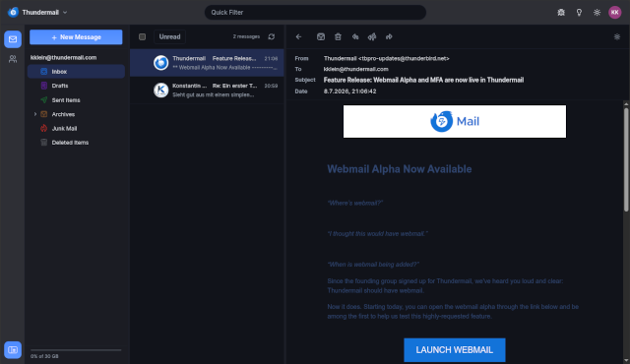630x364 pixels.
Task: Select the kklein@thundermail.com account
Action: tap(63, 57)
